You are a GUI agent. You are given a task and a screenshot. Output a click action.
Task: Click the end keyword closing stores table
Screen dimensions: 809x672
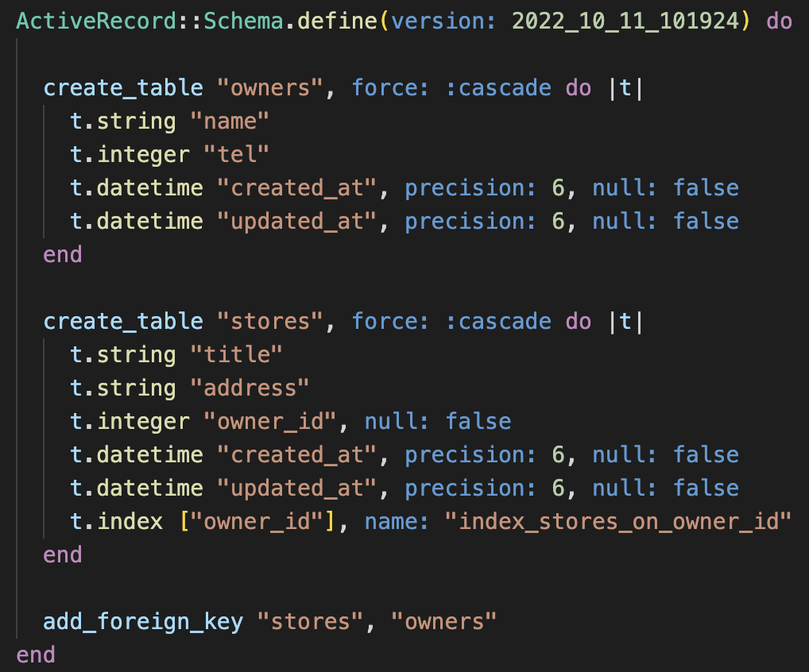pyautogui.click(x=63, y=555)
